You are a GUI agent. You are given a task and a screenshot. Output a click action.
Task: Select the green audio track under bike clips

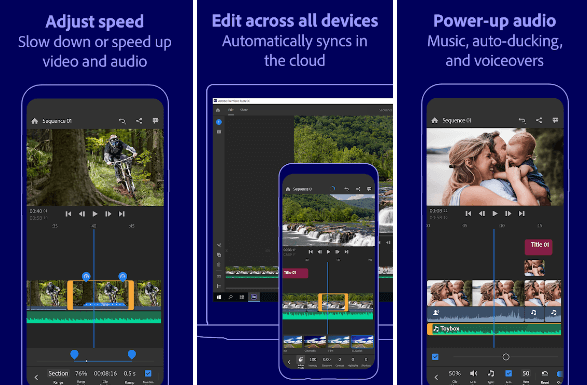click(x=94, y=318)
